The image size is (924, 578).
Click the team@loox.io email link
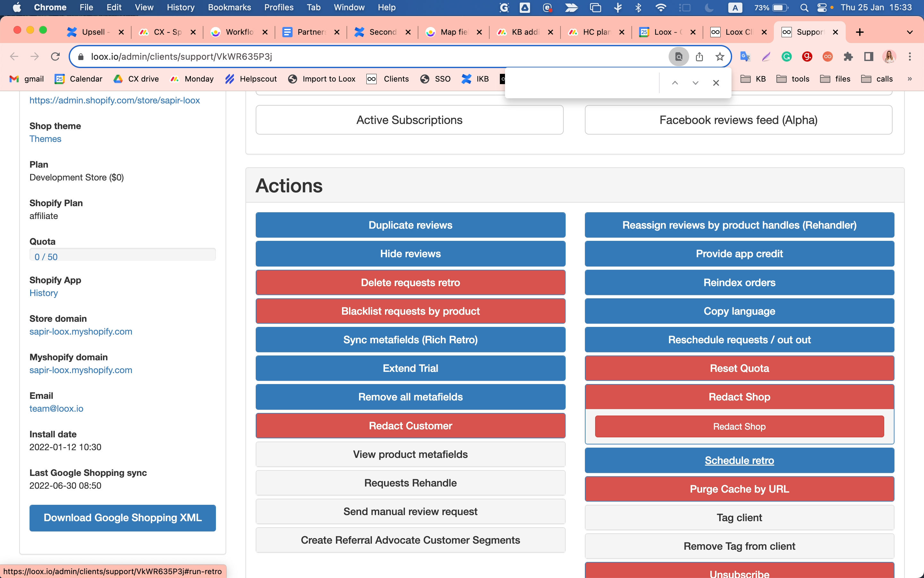(x=56, y=408)
